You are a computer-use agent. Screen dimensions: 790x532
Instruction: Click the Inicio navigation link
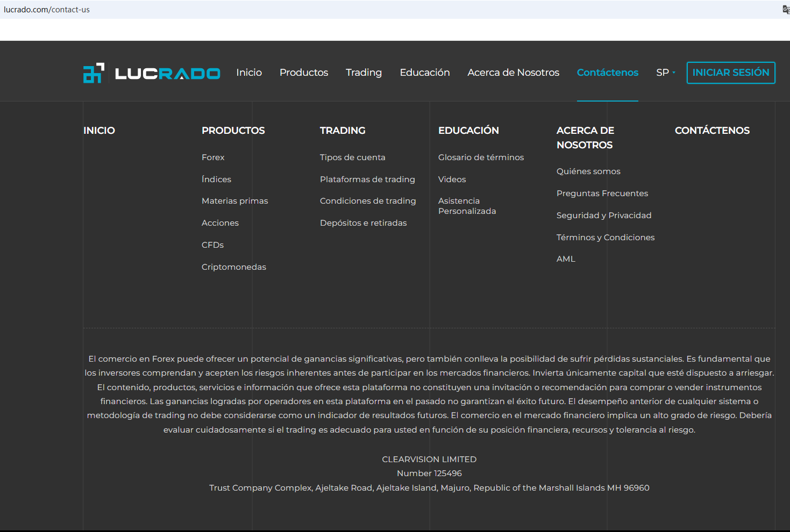(249, 73)
